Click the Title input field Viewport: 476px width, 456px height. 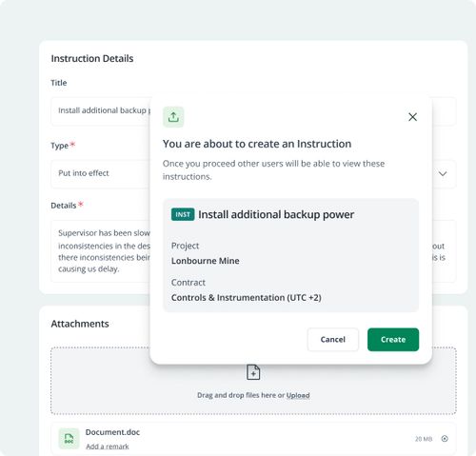253,111
